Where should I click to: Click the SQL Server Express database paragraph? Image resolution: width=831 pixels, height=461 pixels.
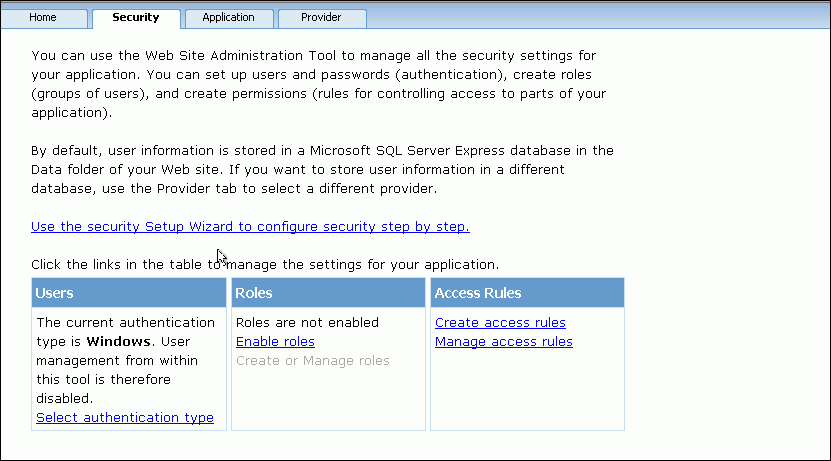[320, 170]
